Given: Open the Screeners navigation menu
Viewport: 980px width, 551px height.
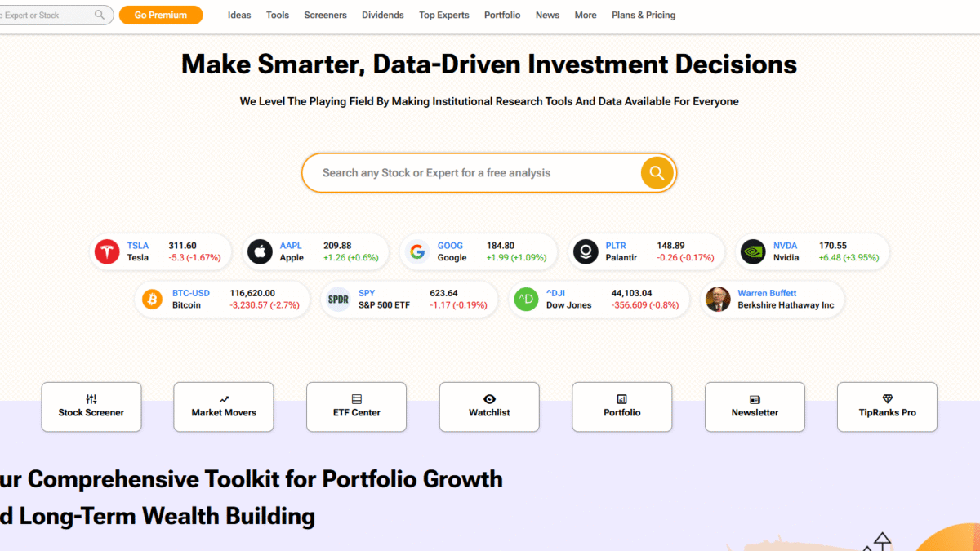Looking at the screenshot, I should pyautogui.click(x=325, y=15).
